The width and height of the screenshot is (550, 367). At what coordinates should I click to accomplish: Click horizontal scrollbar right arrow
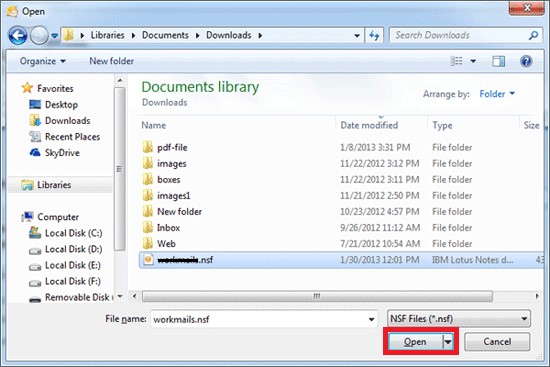coord(537,296)
